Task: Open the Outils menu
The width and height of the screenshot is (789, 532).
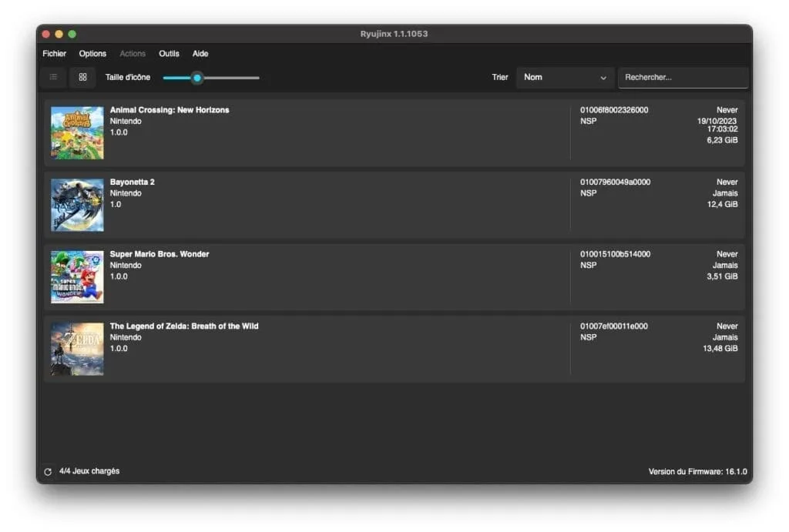Action: (169, 54)
